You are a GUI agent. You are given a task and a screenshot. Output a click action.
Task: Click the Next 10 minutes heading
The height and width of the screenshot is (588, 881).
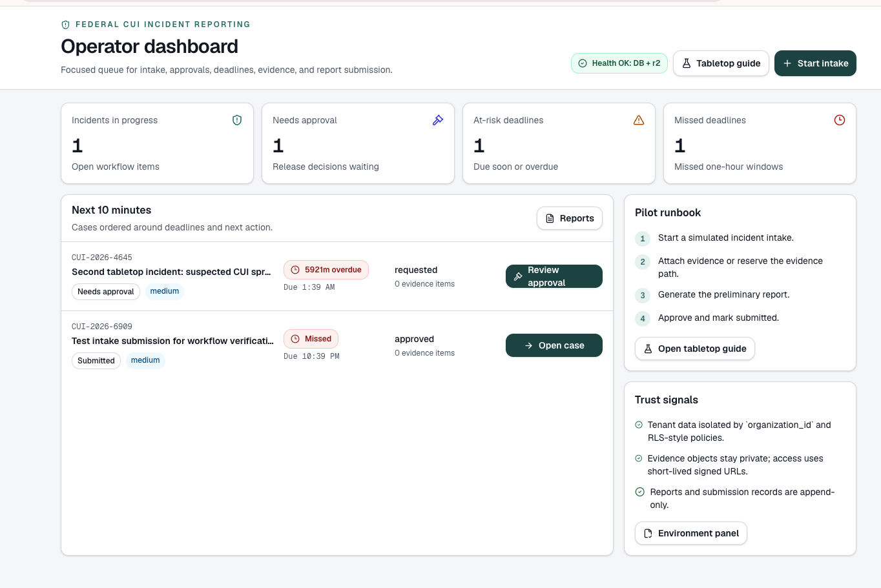pos(111,210)
